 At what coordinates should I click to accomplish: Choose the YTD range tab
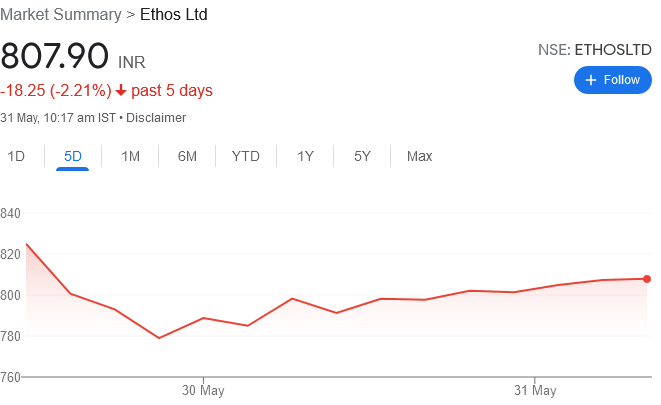245,156
